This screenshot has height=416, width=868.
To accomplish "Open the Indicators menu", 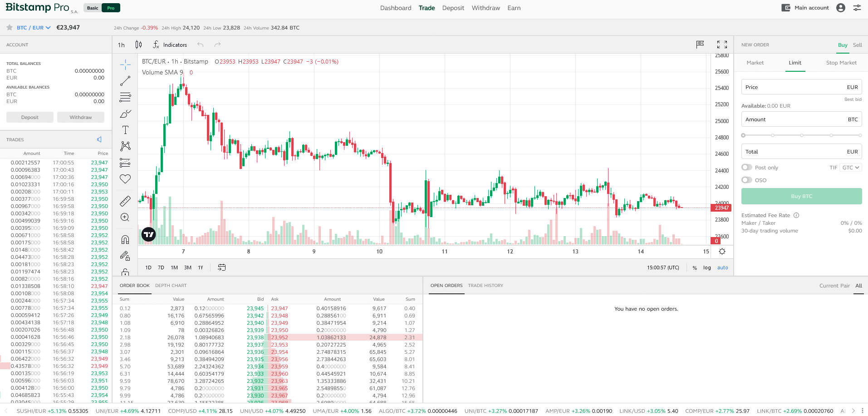I will point(170,45).
